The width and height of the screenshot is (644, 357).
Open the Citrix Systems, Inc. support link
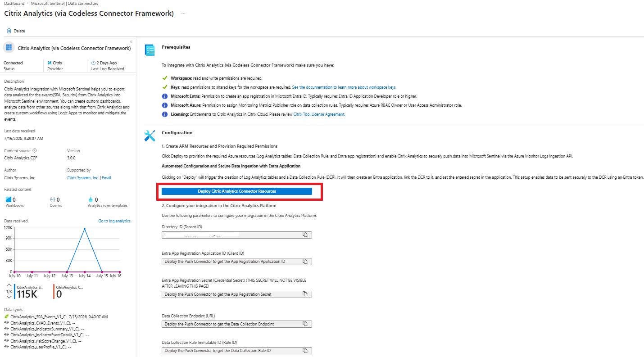coord(83,178)
